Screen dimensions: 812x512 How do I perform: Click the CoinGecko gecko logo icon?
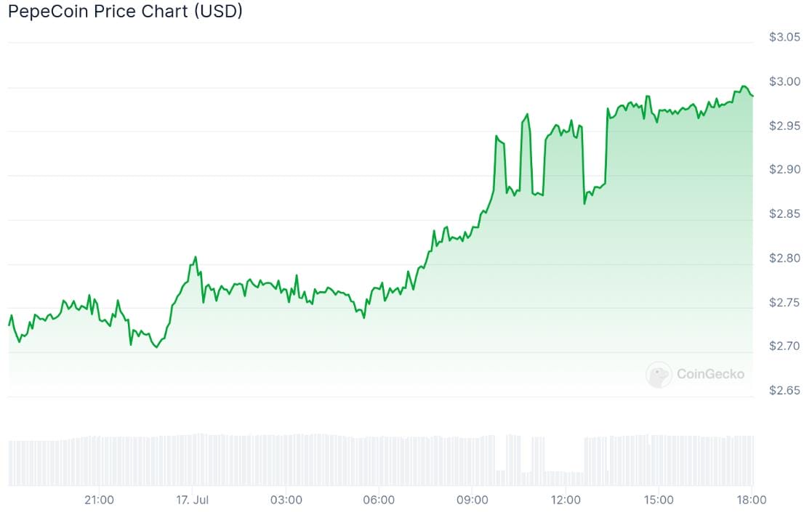tap(659, 375)
